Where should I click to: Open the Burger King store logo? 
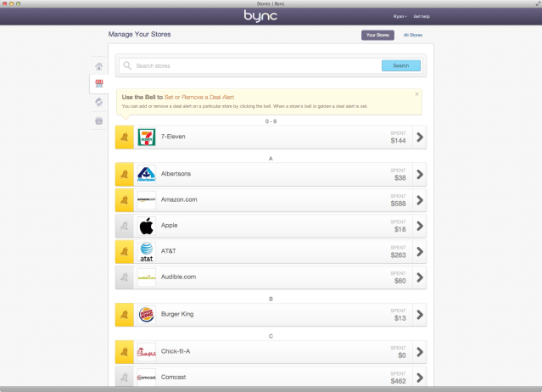[147, 315]
